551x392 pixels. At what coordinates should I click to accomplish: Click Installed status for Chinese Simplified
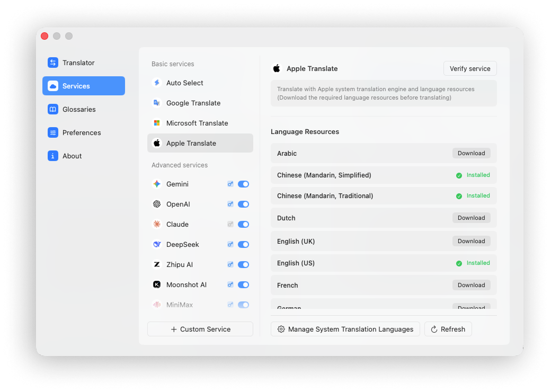[x=473, y=175]
